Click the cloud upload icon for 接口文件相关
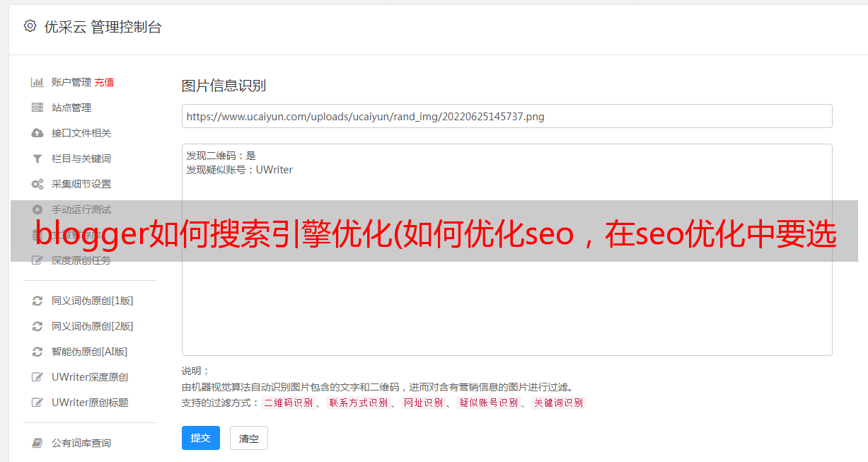868x462 pixels. (37, 133)
